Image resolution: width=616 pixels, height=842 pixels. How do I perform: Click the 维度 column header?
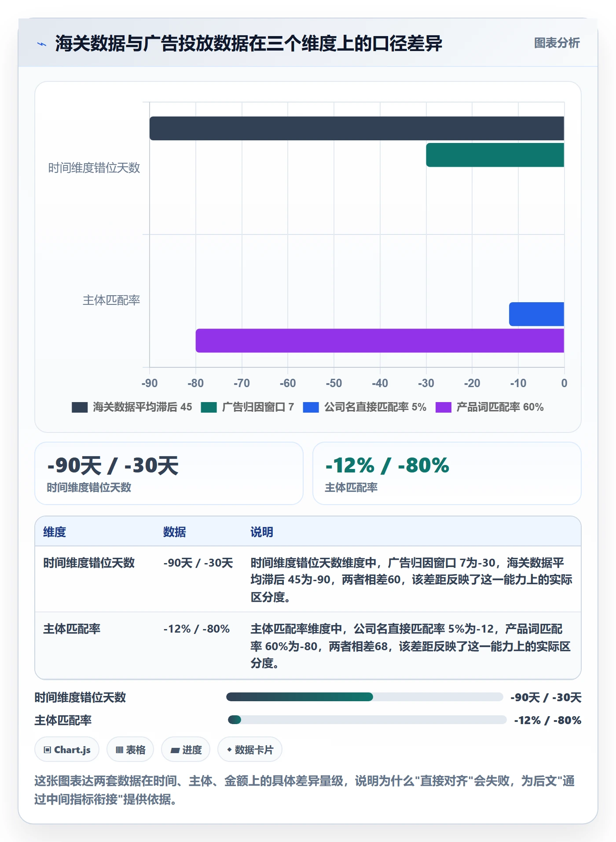[x=55, y=532]
